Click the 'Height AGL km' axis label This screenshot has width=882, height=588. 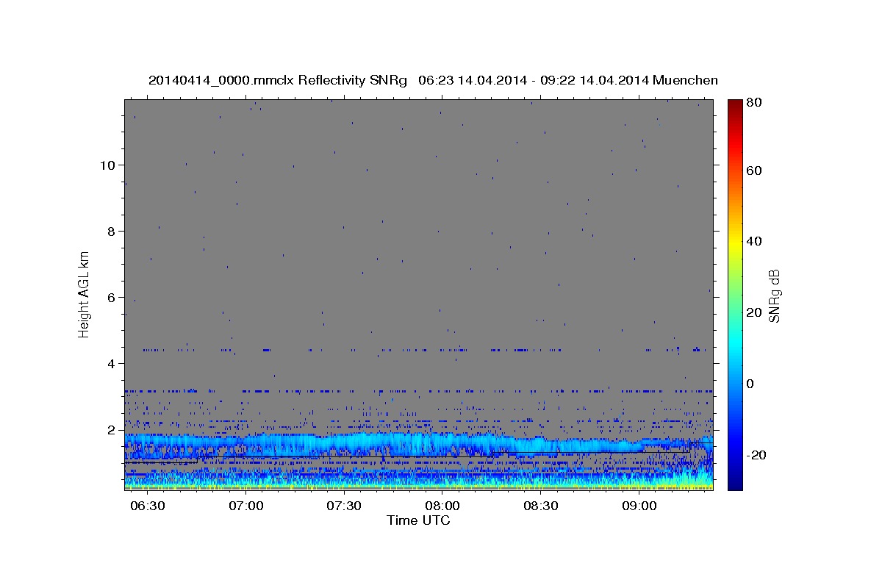[84, 294]
